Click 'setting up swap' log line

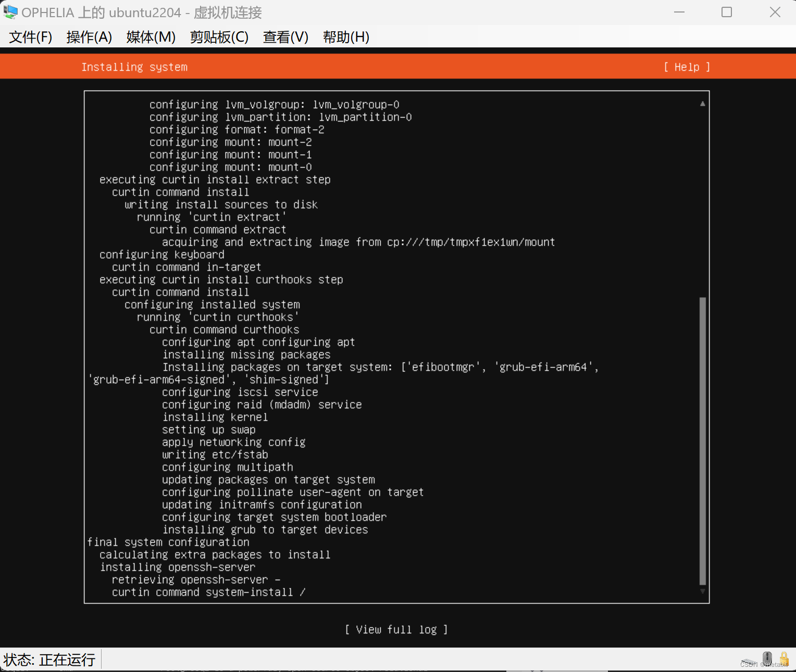(x=209, y=430)
